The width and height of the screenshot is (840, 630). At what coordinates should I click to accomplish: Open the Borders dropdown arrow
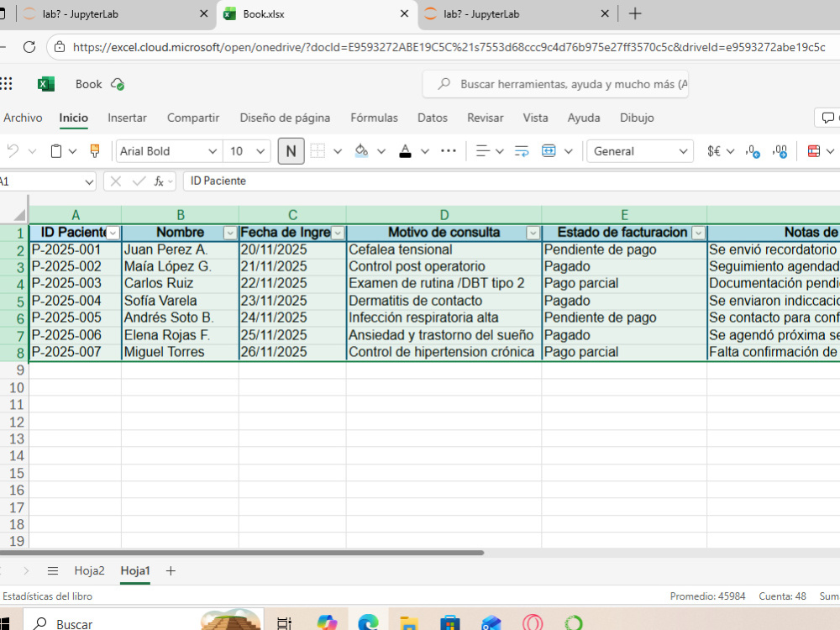click(x=338, y=151)
